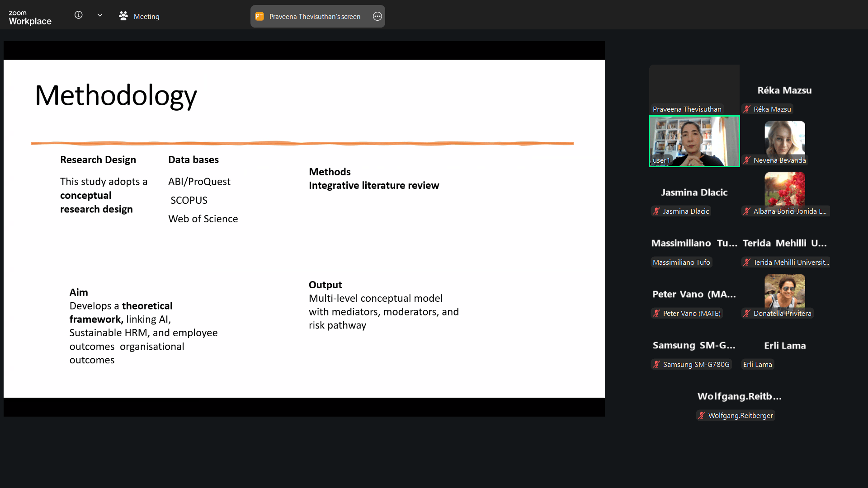Select user1's active video thumbnail
Screen dimensions: 868x488
tap(694, 141)
